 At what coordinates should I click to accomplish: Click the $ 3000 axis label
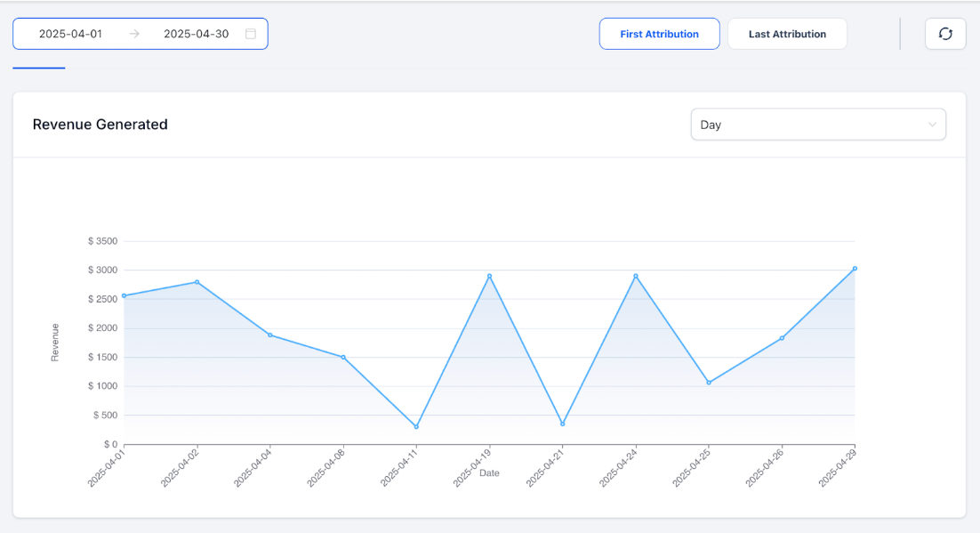pos(102,271)
